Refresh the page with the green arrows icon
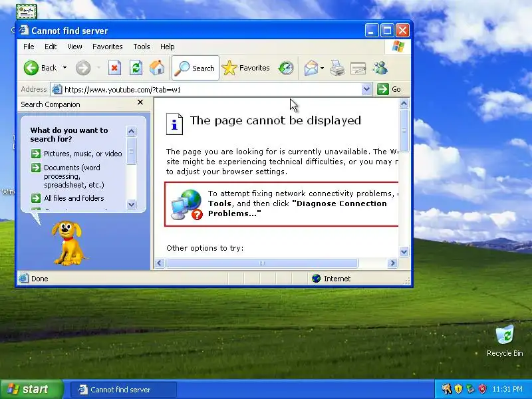 136,68
